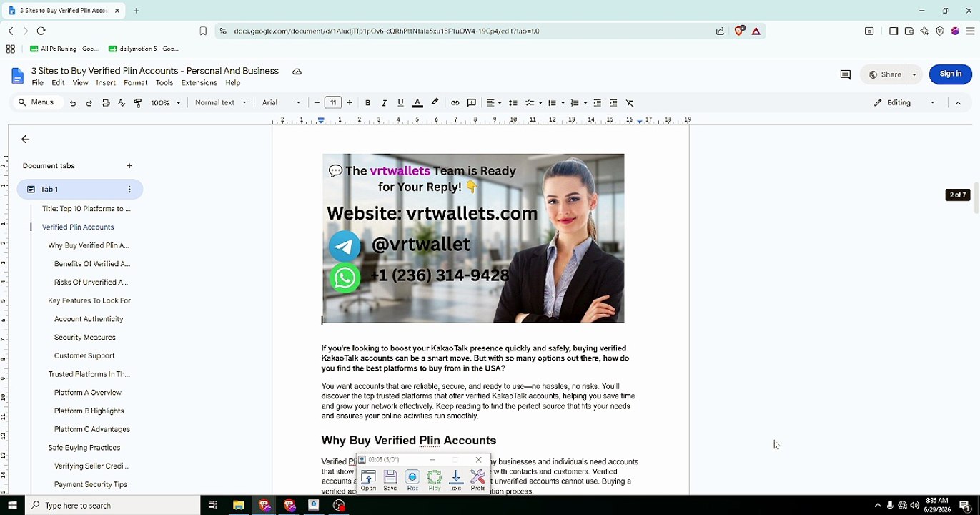The image size is (980, 515).
Task: Open the Brave Wallet icon
Action: coord(909,31)
